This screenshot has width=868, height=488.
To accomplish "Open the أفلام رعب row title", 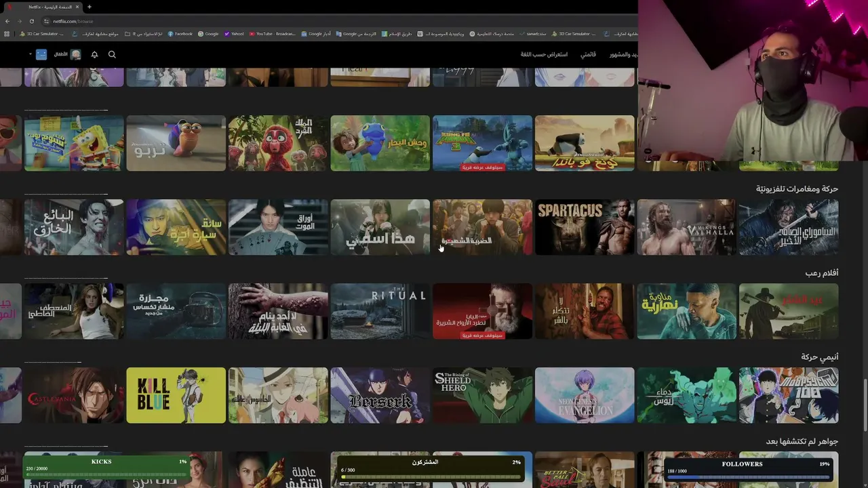I will click(x=822, y=272).
